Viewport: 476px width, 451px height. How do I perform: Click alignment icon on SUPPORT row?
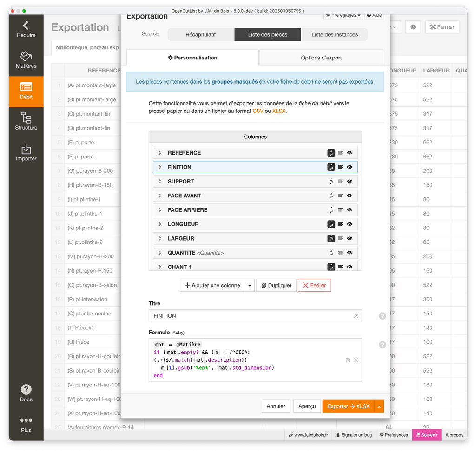click(x=340, y=182)
